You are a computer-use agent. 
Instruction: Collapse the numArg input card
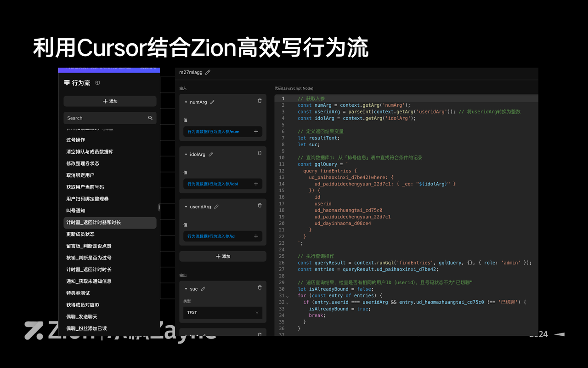(186, 102)
